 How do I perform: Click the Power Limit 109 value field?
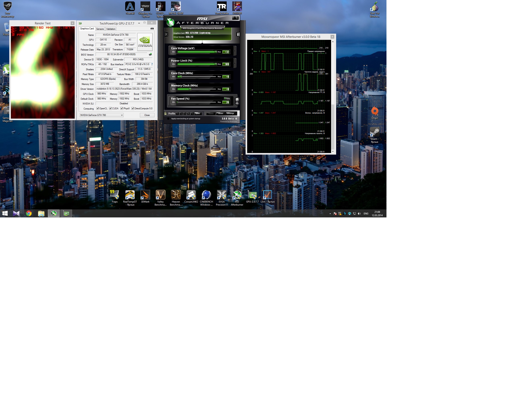coord(226,64)
